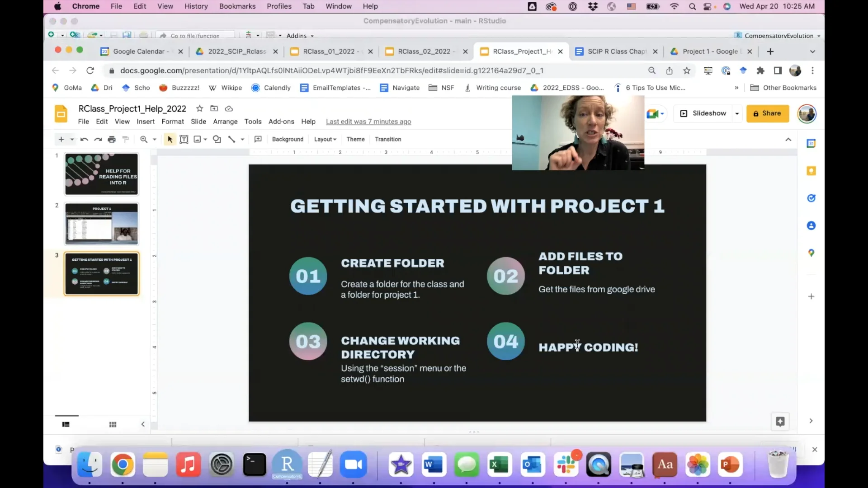Image resolution: width=868 pixels, height=488 pixels.
Task: Add a comment with toolbar icon
Action: click(258, 139)
